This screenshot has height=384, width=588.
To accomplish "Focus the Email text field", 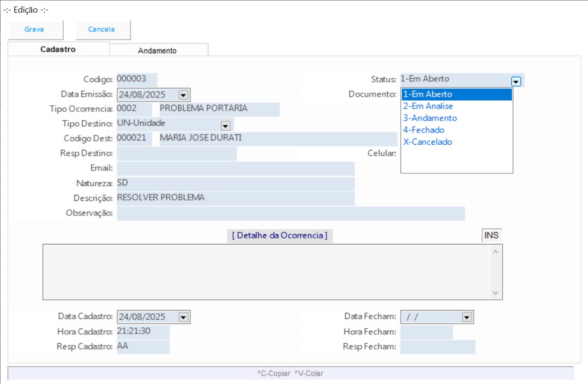I will point(235,169).
